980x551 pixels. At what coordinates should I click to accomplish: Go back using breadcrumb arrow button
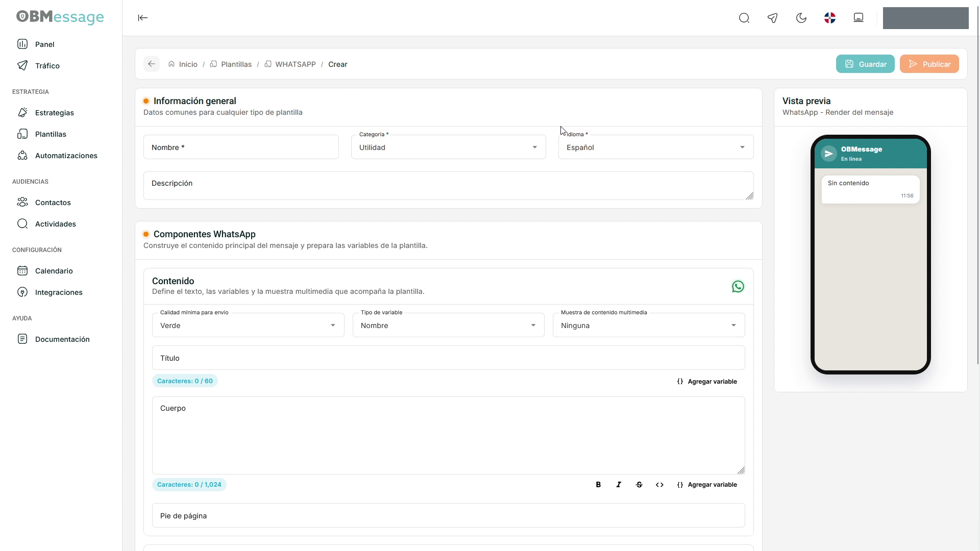pyautogui.click(x=152, y=64)
